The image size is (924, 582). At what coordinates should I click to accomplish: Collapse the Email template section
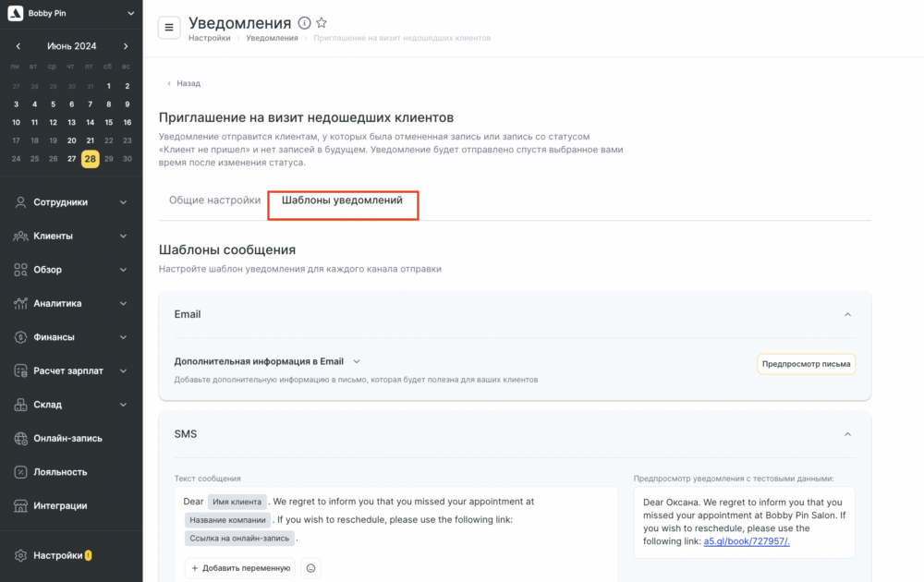click(x=847, y=315)
